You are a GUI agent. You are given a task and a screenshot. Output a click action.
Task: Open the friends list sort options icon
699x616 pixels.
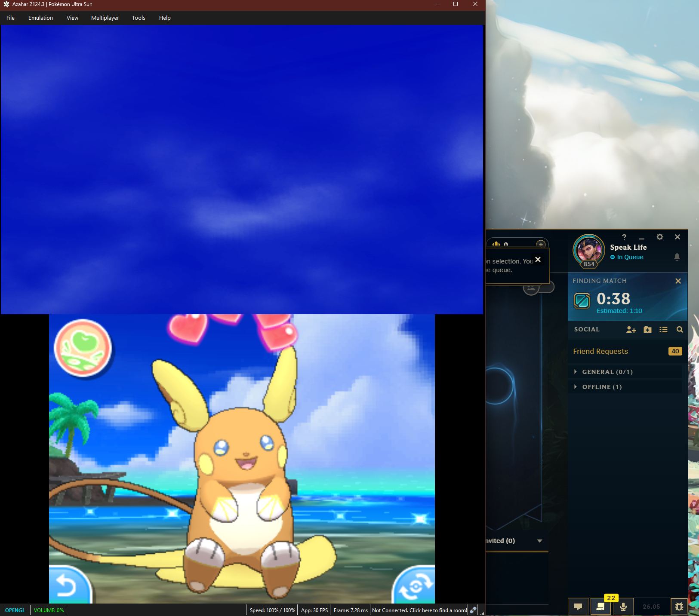[663, 330]
